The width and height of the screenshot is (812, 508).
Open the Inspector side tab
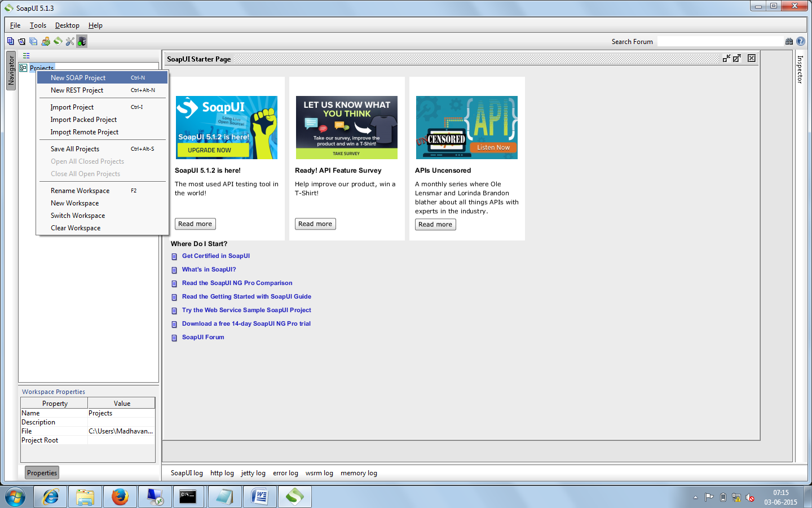[x=800, y=69]
